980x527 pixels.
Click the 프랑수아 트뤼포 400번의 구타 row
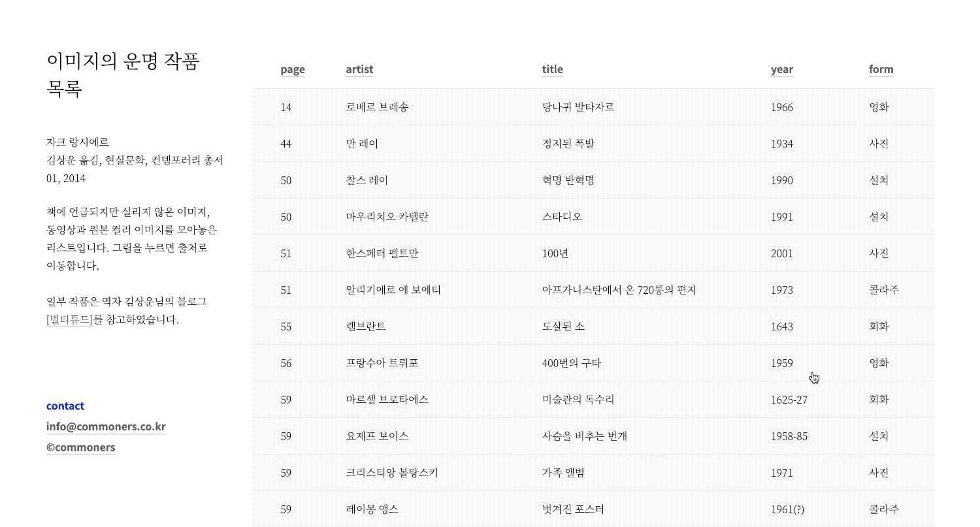pyautogui.click(x=593, y=363)
